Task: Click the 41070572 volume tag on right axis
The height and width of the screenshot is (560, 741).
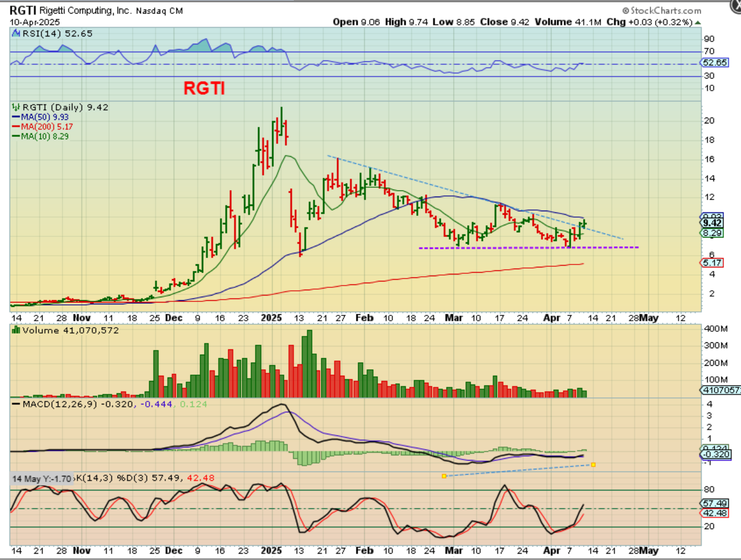Action: 721,390
